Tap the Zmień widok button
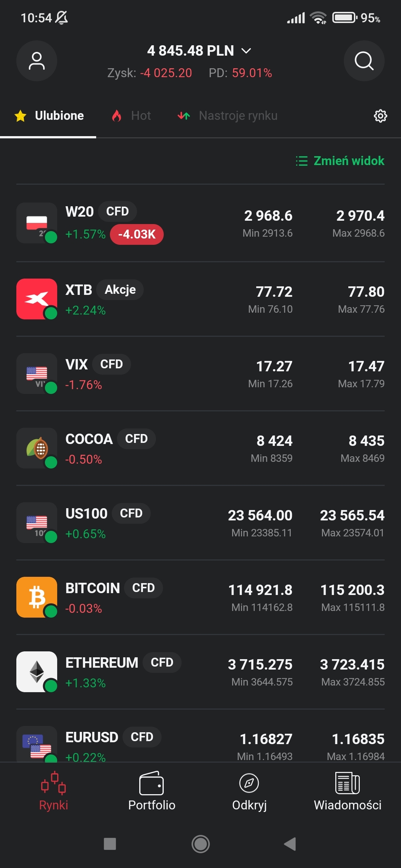The height and width of the screenshot is (868, 401). tap(340, 161)
